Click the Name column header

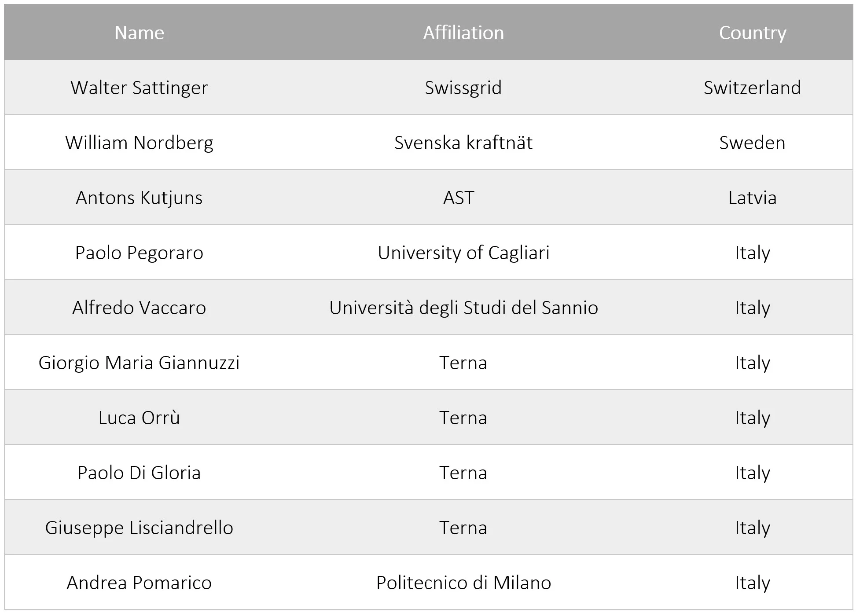click(x=139, y=33)
